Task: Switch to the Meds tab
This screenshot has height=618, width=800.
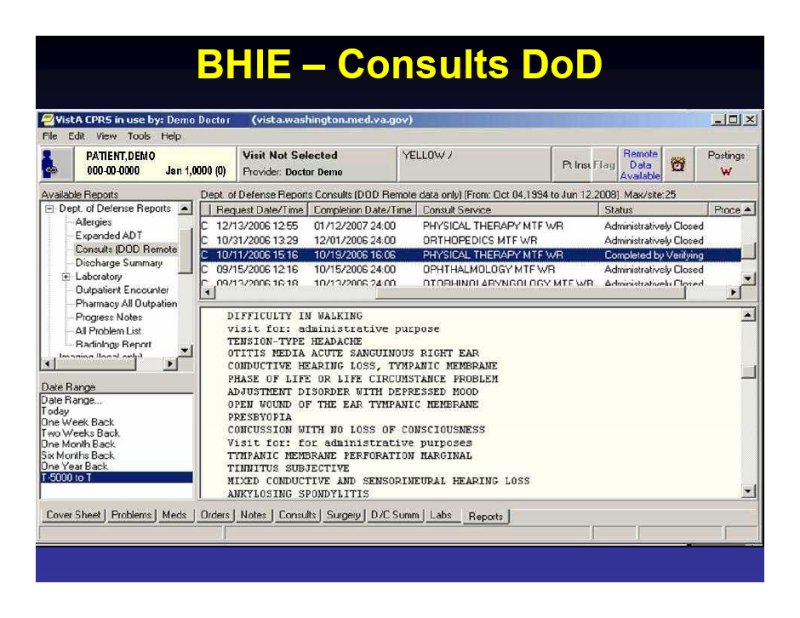Action: (x=174, y=515)
